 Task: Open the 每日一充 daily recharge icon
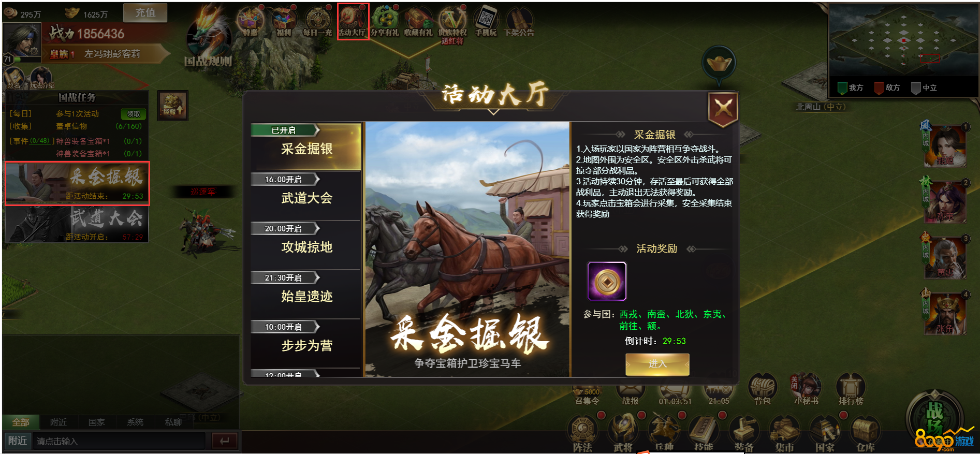click(318, 21)
